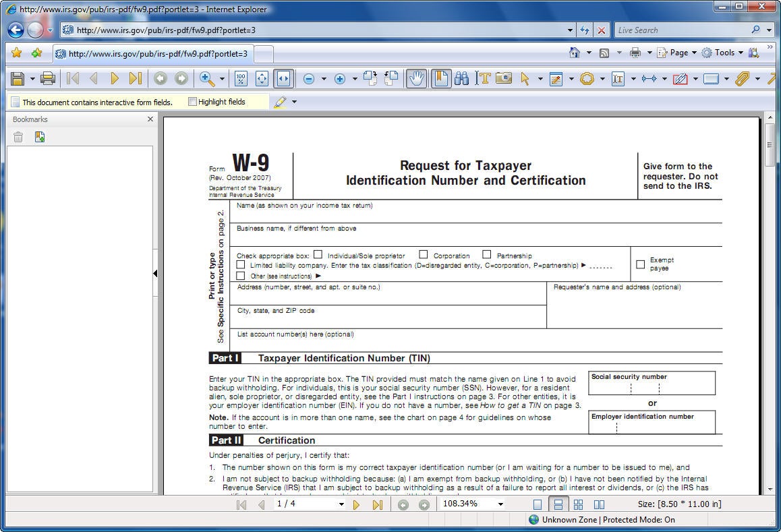This screenshot has height=532, width=781.
Task: Pick the rectangle form field tool
Action: click(711, 79)
